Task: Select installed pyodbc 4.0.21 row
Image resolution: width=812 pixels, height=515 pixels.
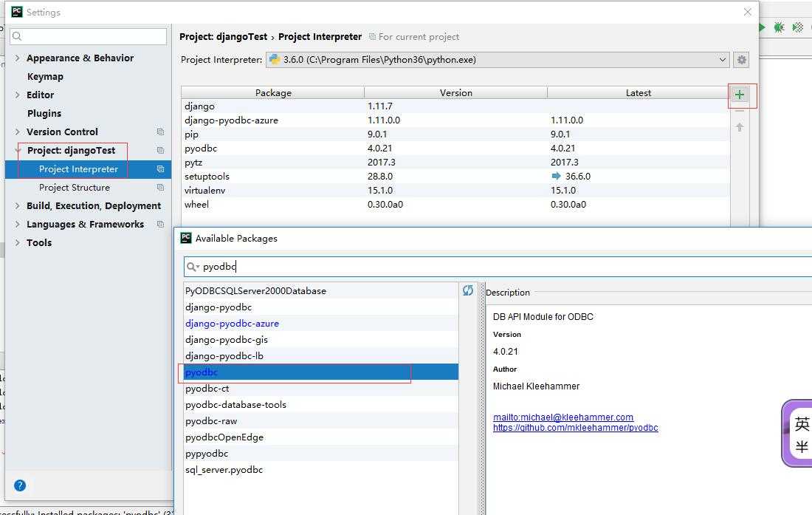Action: (x=455, y=149)
